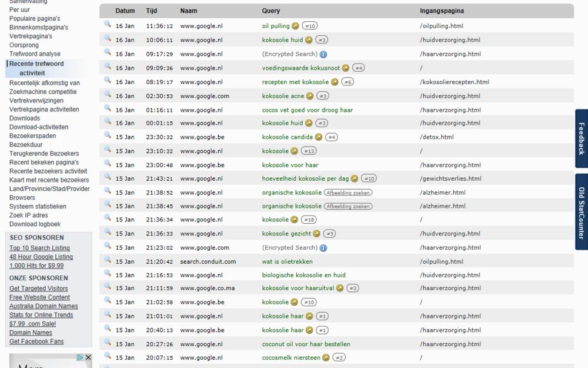This screenshot has width=588, height=368.
Task: Click the 'Ingangspagina' column header
Action: pyautogui.click(x=442, y=11)
